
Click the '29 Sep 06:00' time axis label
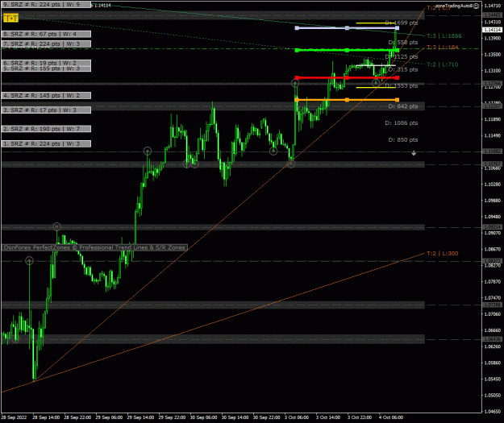click(x=109, y=417)
